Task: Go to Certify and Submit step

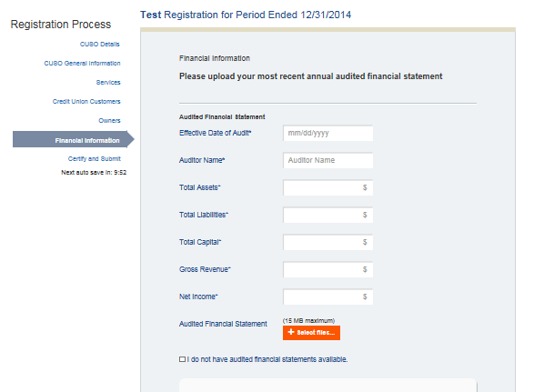Action: (x=95, y=159)
